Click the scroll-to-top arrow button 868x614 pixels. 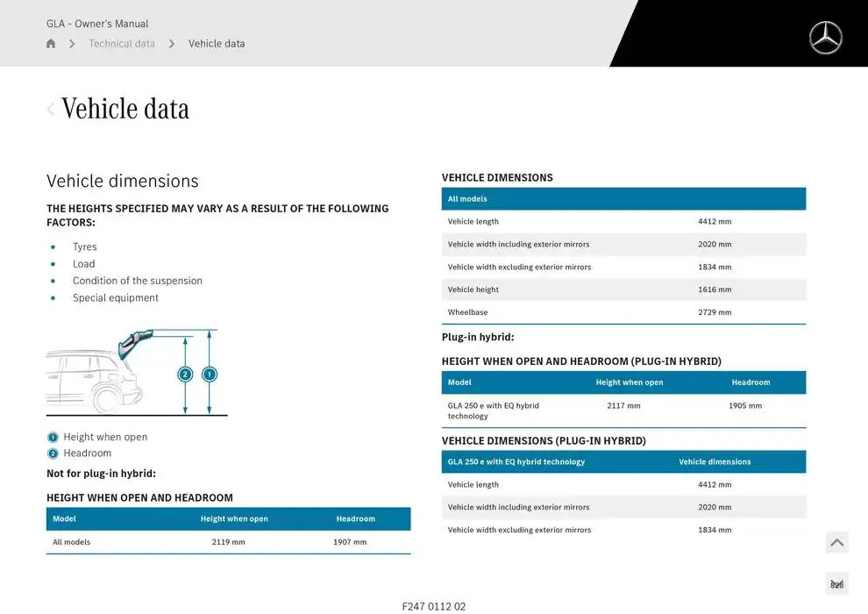(x=836, y=543)
